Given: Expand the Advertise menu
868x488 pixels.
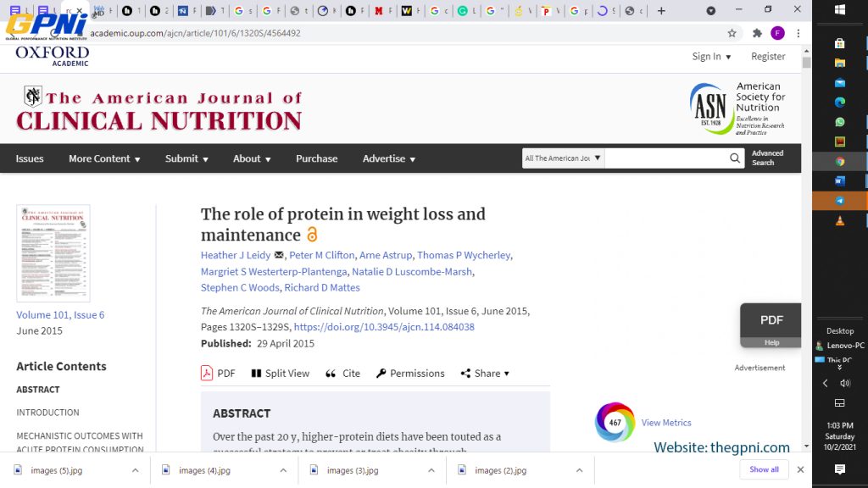Looking at the screenshot, I should (x=389, y=158).
